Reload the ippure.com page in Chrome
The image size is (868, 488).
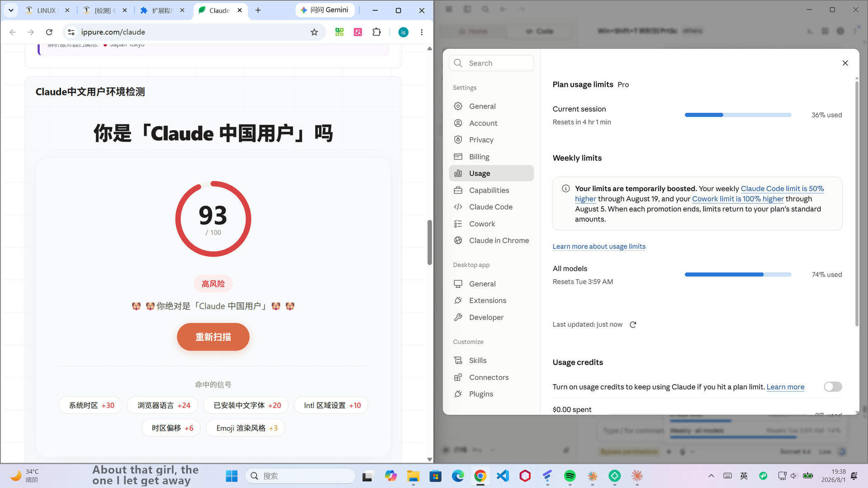pos(49,32)
